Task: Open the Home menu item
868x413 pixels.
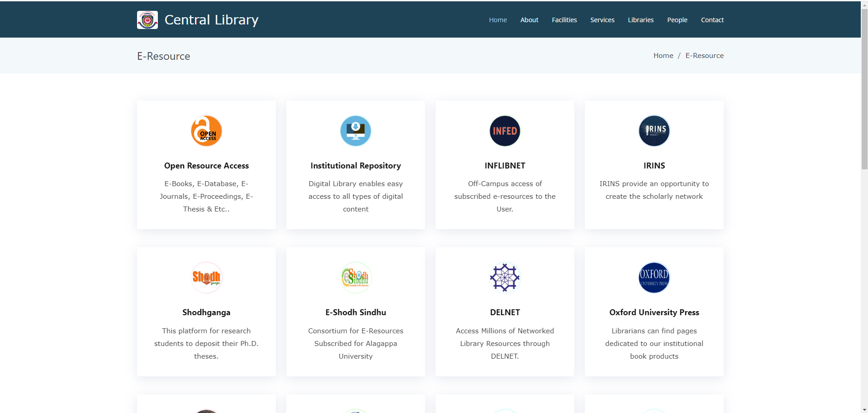Action: click(498, 20)
